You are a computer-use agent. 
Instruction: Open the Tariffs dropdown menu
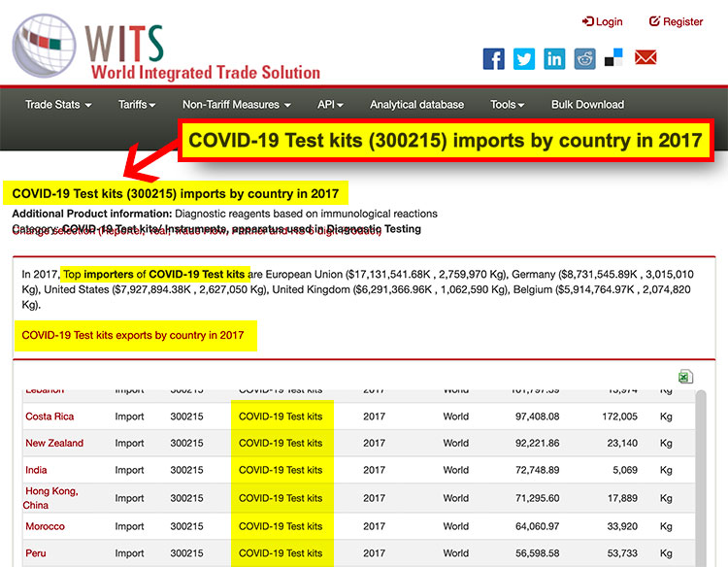pyautogui.click(x=138, y=105)
